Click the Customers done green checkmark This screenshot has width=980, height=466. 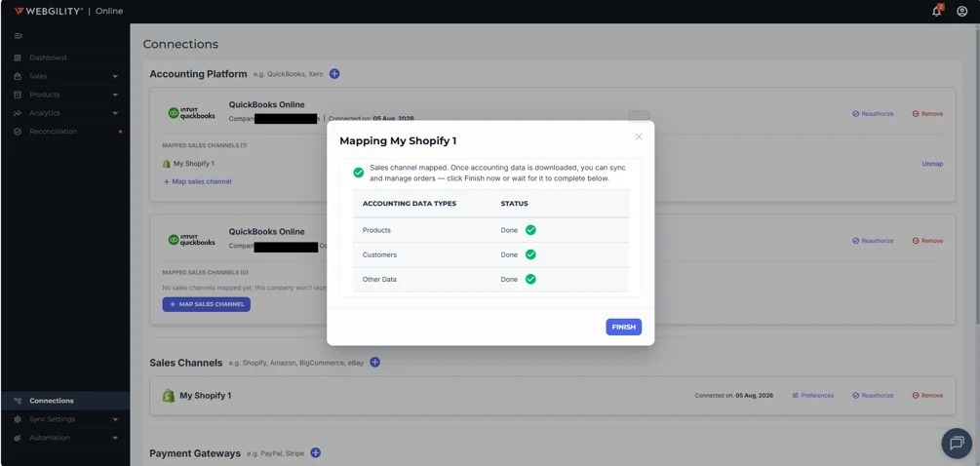point(530,254)
